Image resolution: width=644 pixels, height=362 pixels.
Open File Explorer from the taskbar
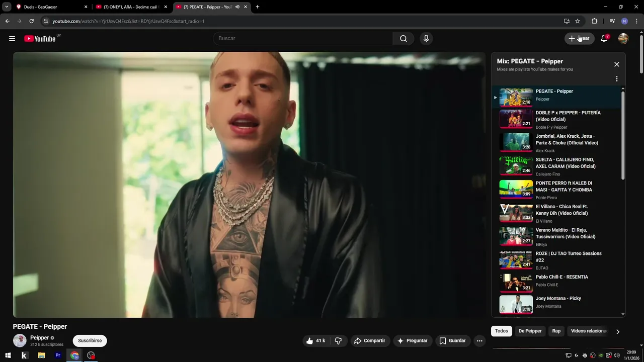coord(41,355)
